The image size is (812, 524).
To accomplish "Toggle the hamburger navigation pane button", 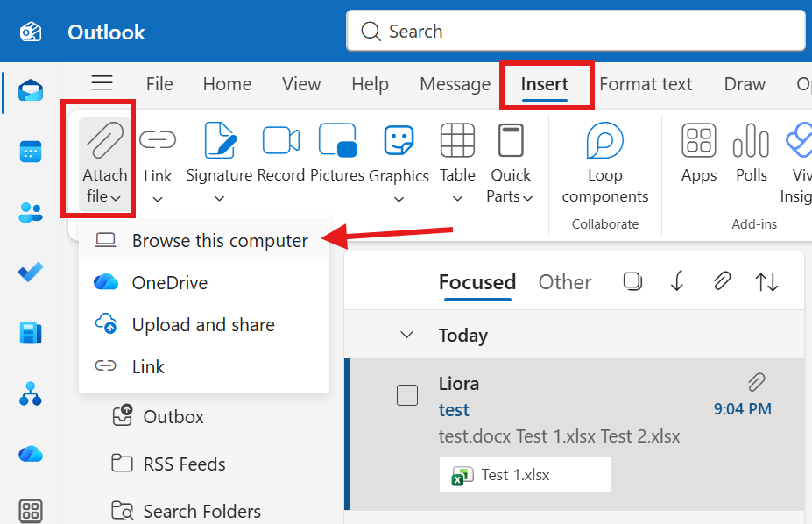I will pyautogui.click(x=102, y=83).
